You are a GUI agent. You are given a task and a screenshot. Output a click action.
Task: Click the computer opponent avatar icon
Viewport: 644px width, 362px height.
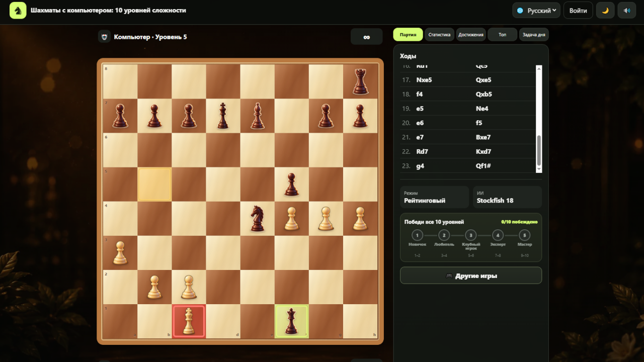(x=104, y=37)
